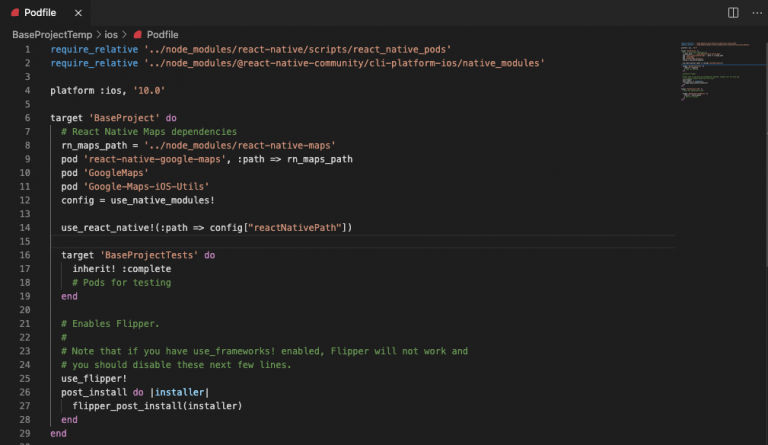Click the final end keyword on line 29
This screenshot has width=768, height=445.
point(58,433)
